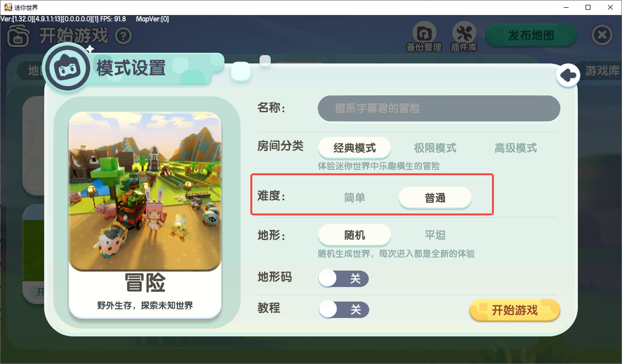Click the green 发布地图 button
This screenshot has height=364, width=622.
coord(531,35)
